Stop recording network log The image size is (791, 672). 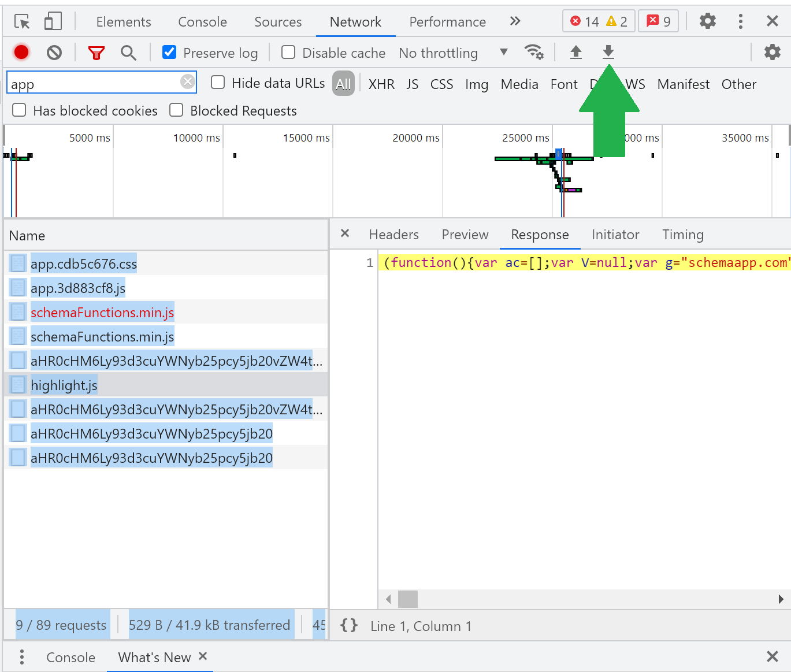click(x=21, y=53)
